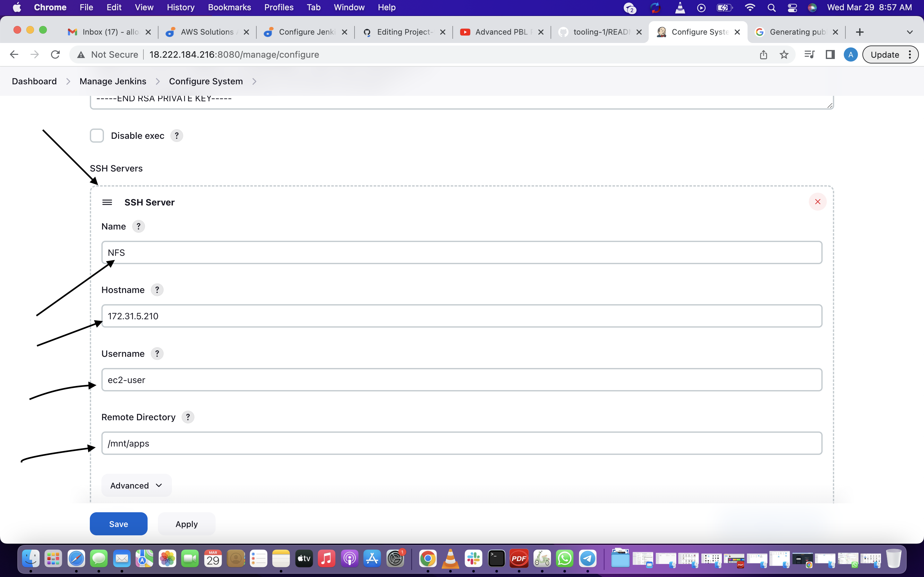Open help for the Name field
The image size is (924, 577).
coord(138,226)
